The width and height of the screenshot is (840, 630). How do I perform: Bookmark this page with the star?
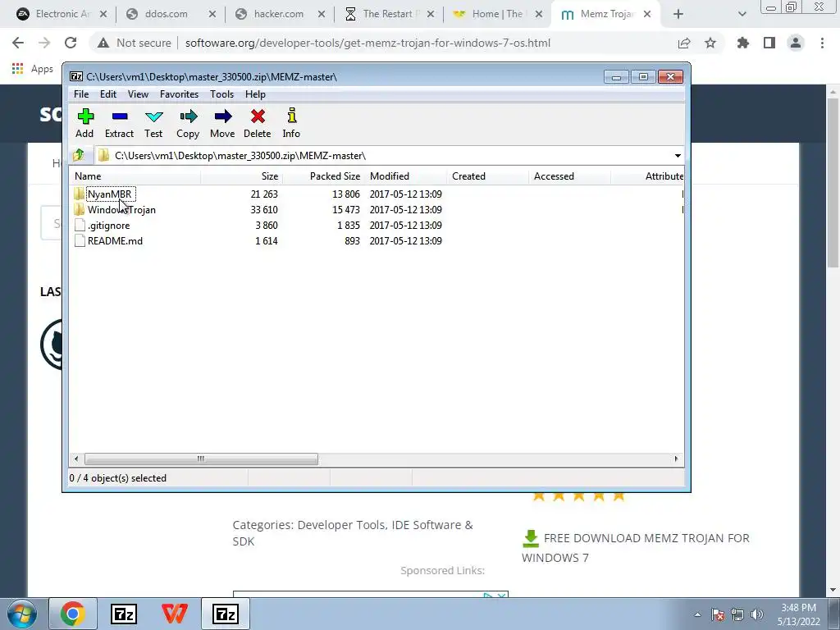(710, 43)
